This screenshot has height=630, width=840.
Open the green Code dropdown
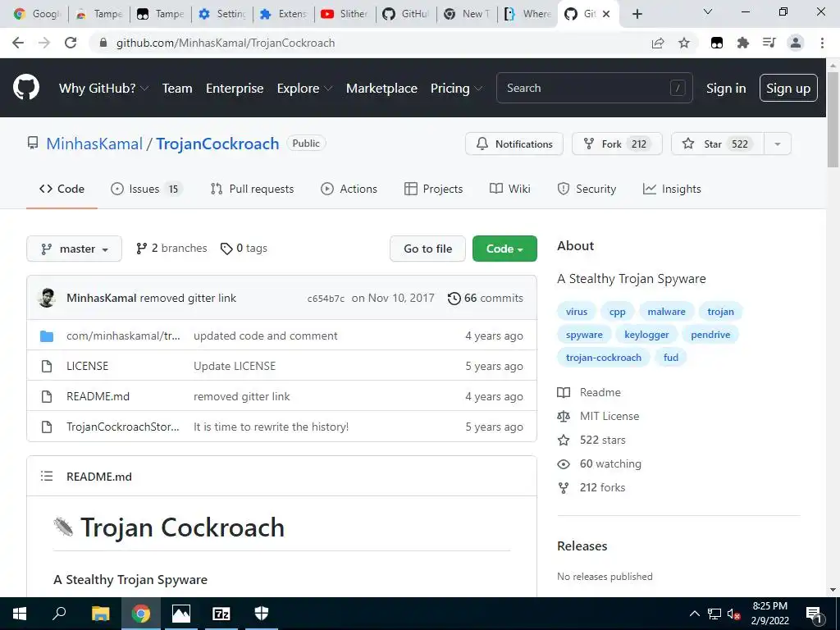pyautogui.click(x=504, y=249)
